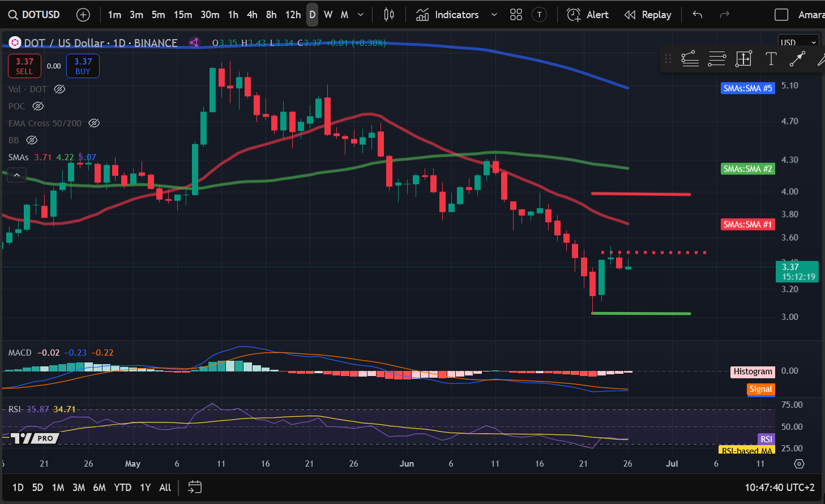Image resolution: width=825 pixels, height=504 pixels.
Task: Expand timeframe dropdown arrow
Action: [x=361, y=15]
